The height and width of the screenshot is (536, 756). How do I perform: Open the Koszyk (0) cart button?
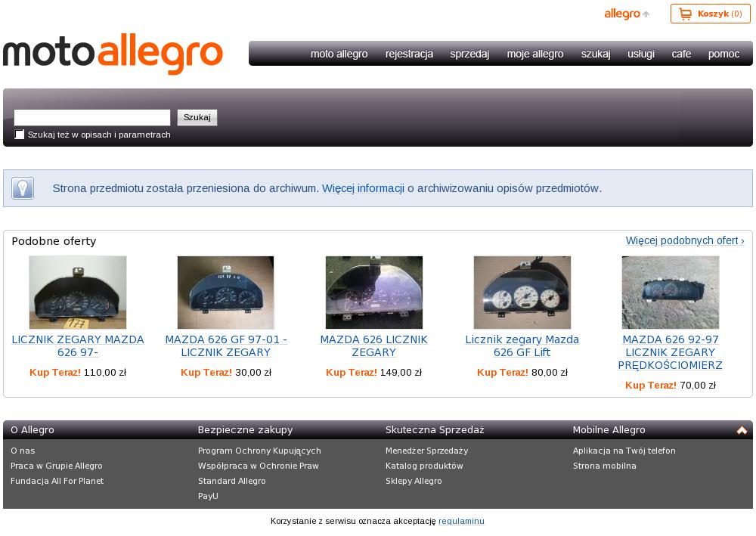(710, 14)
